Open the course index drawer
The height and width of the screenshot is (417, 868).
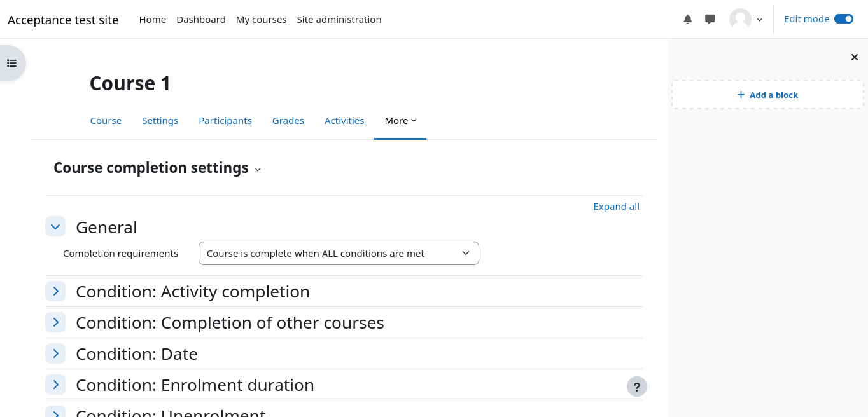point(11,64)
